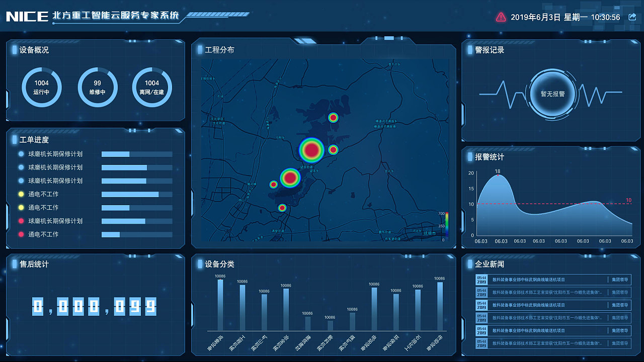Click y-axis value 15 in 报警统计
Image resolution: width=644 pixels, height=362 pixels.
tap(471, 189)
